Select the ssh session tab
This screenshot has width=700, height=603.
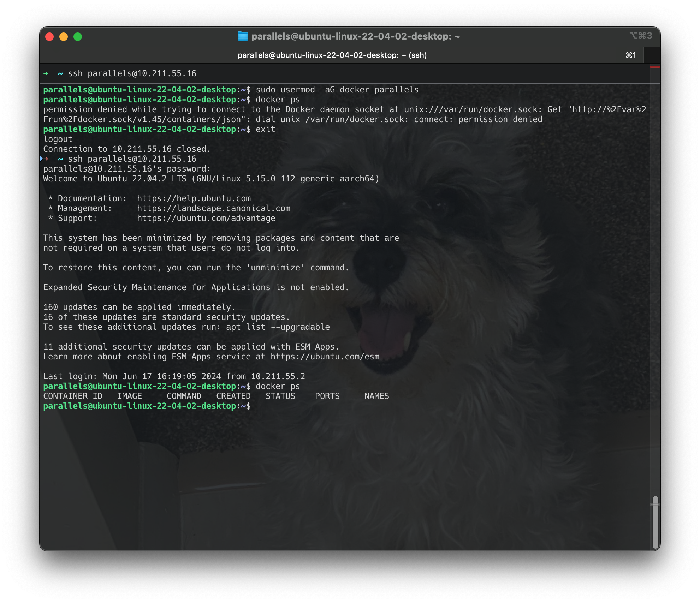332,55
